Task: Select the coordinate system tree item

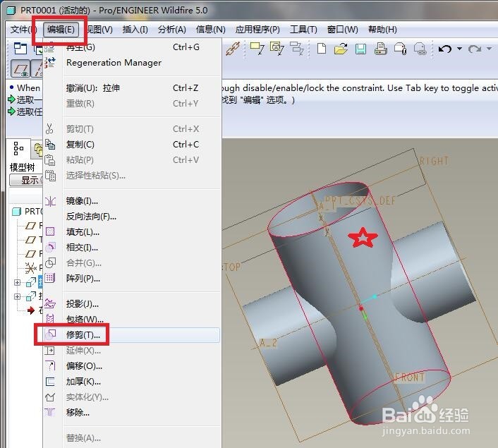Action: coord(34,268)
